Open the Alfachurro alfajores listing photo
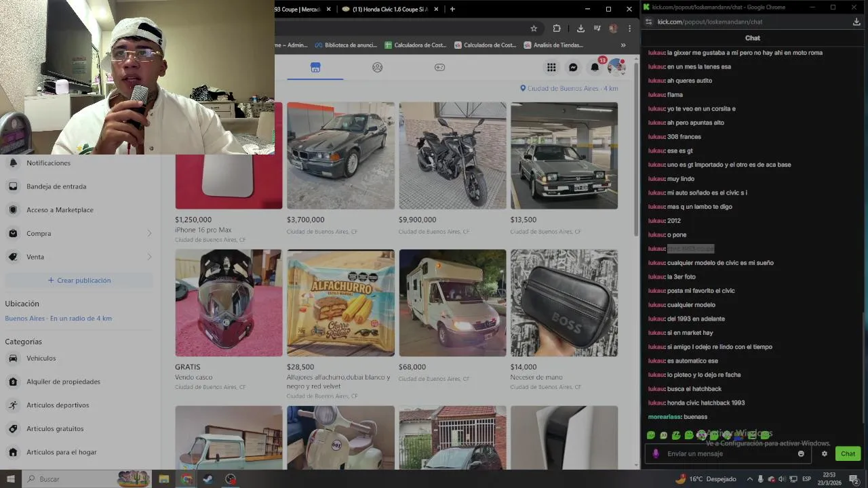This screenshot has height=488, width=868. pos(340,303)
